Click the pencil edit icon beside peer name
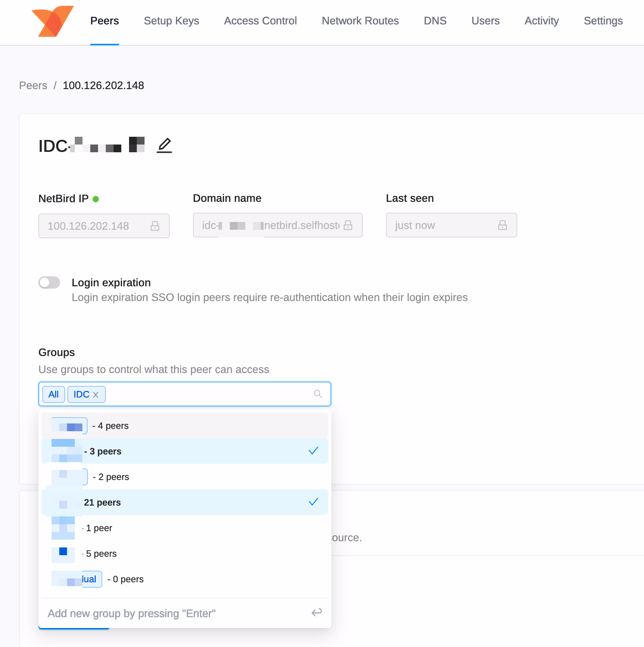 click(x=164, y=145)
